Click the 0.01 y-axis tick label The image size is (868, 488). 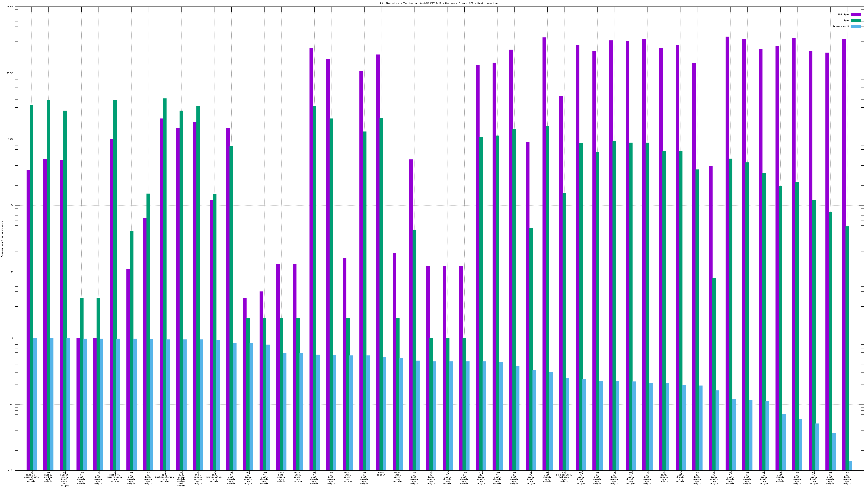[x=11, y=470]
